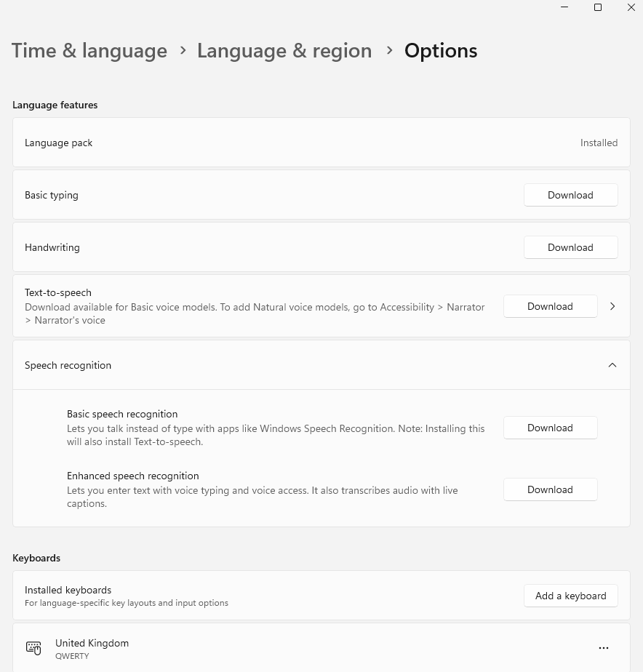Download the Basic typing feature
Screen dimensions: 643x672
tap(570, 195)
